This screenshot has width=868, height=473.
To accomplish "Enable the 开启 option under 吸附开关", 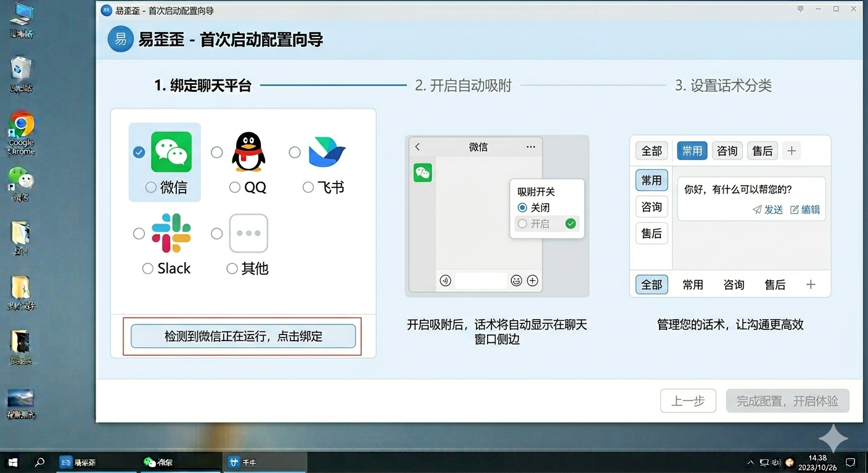I will [522, 224].
